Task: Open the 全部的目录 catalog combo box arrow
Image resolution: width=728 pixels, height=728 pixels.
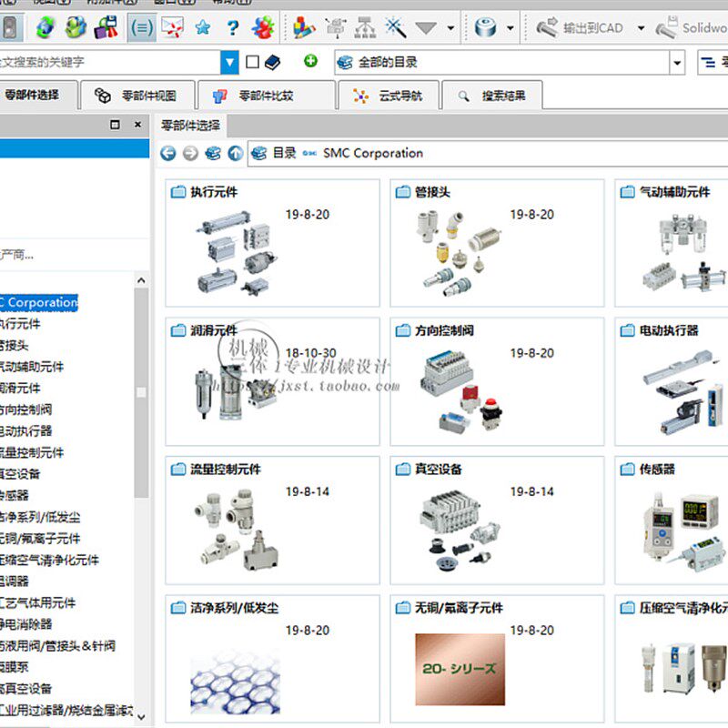Action: [x=677, y=63]
